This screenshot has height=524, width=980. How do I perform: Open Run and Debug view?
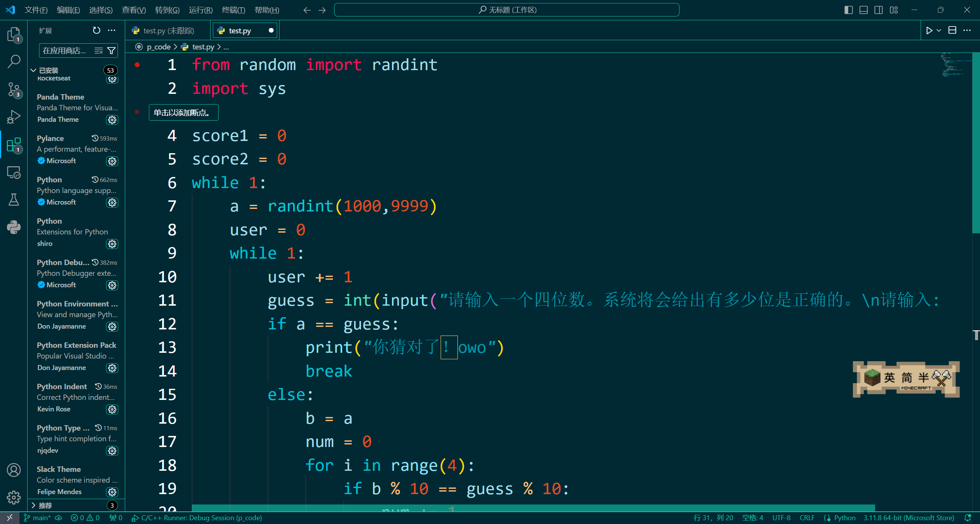[13, 117]
